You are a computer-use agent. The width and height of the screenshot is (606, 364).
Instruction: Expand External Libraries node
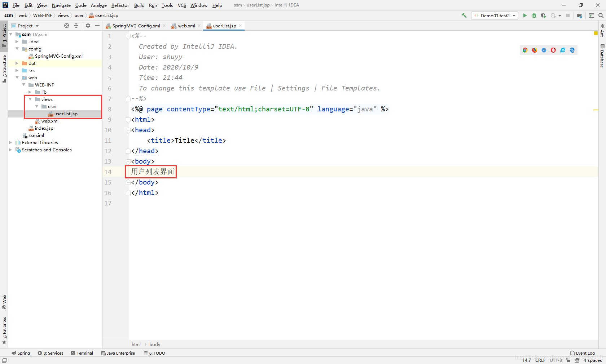tap(10, 142)
